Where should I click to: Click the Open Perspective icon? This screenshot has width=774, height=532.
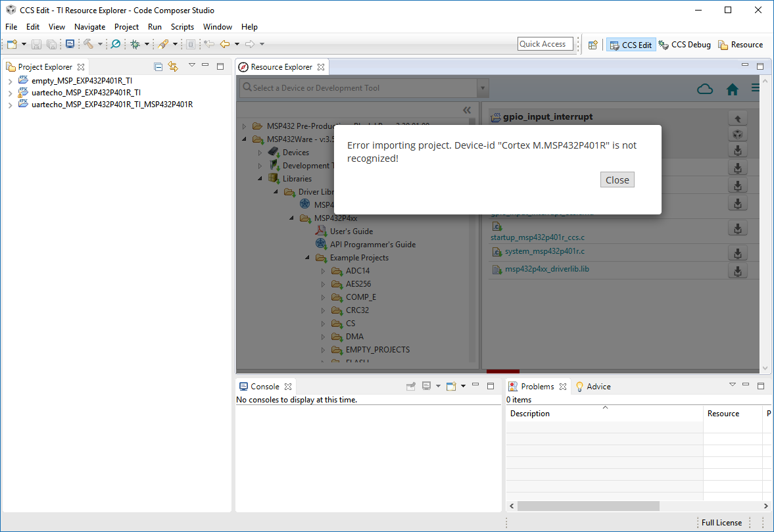click(x=593, y=45)
